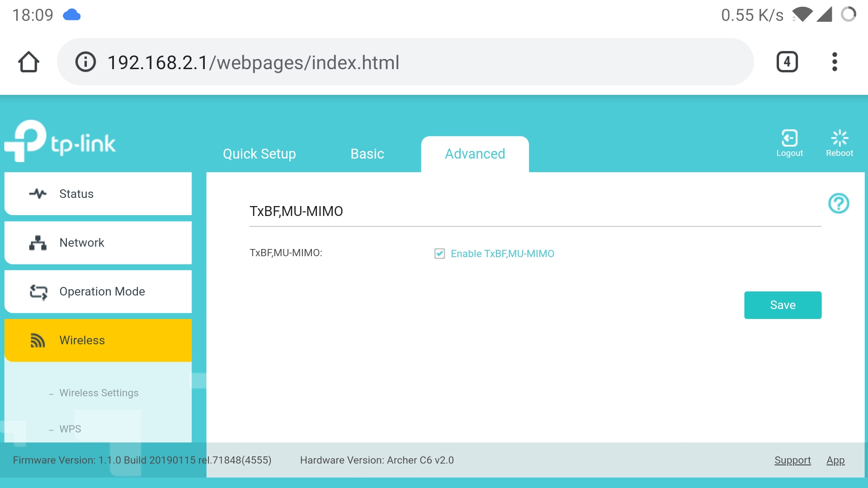Switch to the Basic tab

tap(368, 154)
